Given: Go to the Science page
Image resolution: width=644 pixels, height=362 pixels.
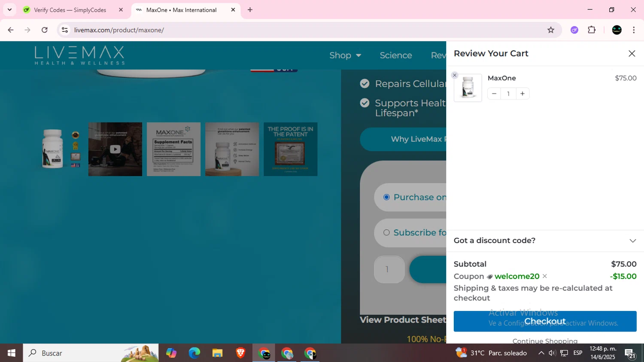Looking at the screenshot, I should 396,55.
